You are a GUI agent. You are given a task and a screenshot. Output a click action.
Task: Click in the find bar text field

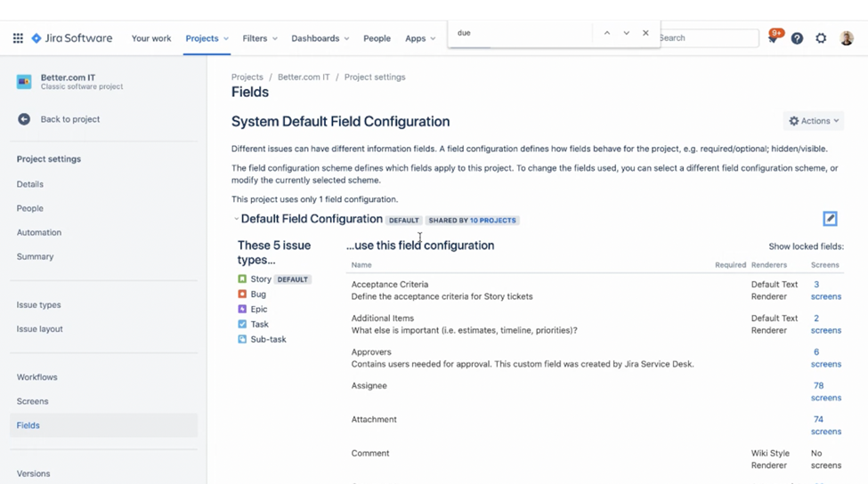point(521,33)
